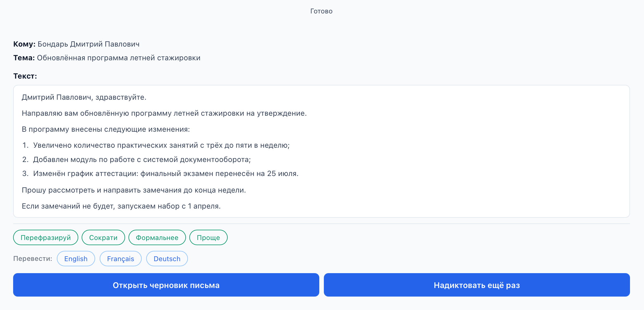Apply Формальнее to make text more formal

(x=157, y=237)
